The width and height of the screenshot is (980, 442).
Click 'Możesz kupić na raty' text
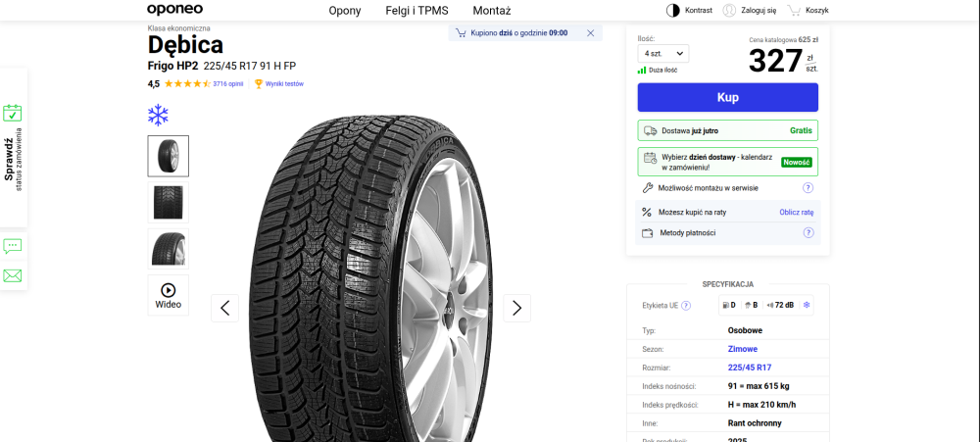pyautogui.click(x=693, y=212)
